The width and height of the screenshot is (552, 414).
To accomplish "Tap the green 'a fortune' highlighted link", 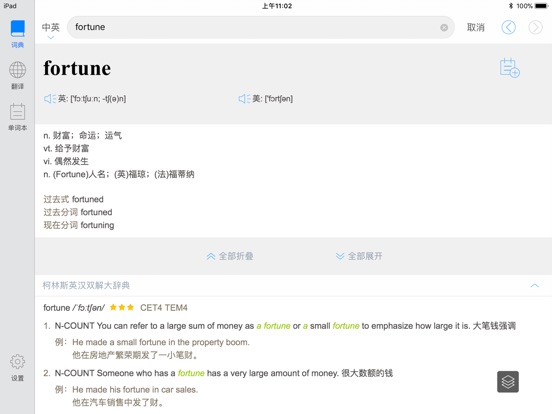I will 273,326.
